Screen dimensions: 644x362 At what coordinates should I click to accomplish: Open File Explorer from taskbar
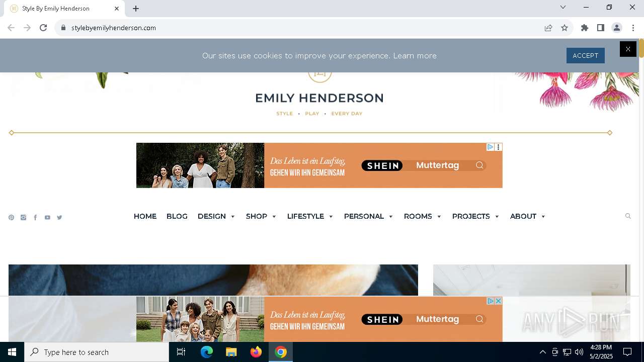[231, 352]
